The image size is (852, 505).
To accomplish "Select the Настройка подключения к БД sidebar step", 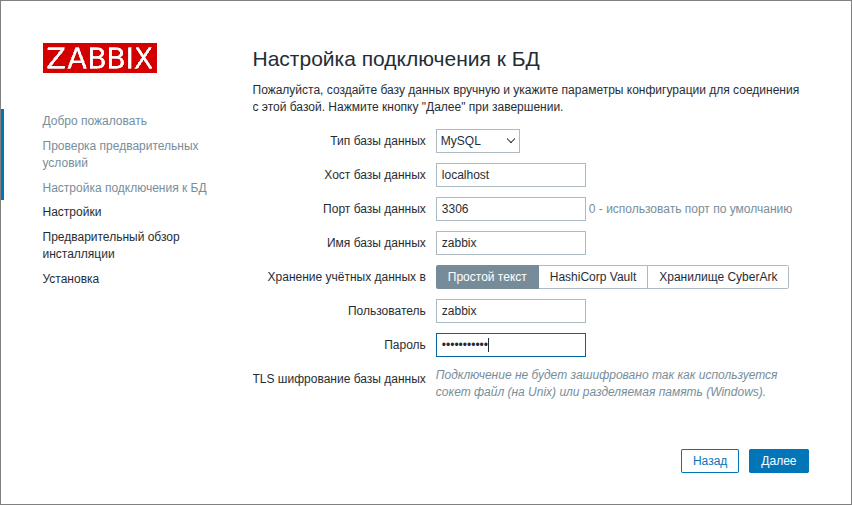I will coord(124,188).
